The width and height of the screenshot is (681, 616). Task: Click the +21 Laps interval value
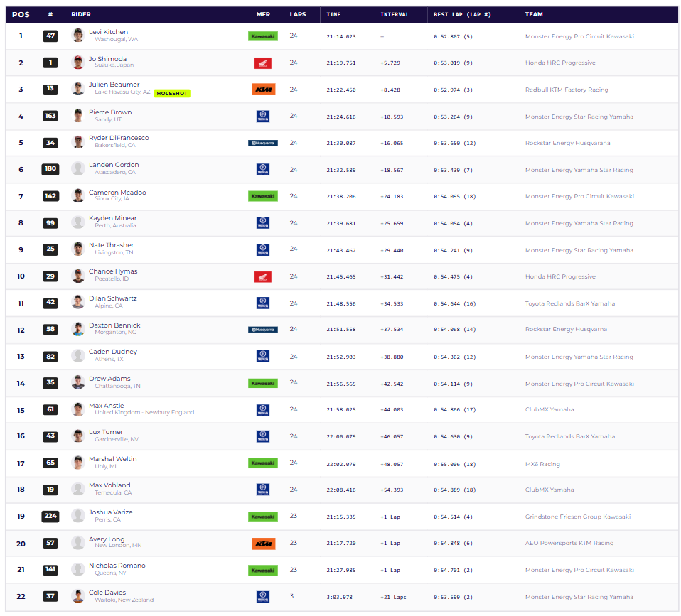click(394, 597)
